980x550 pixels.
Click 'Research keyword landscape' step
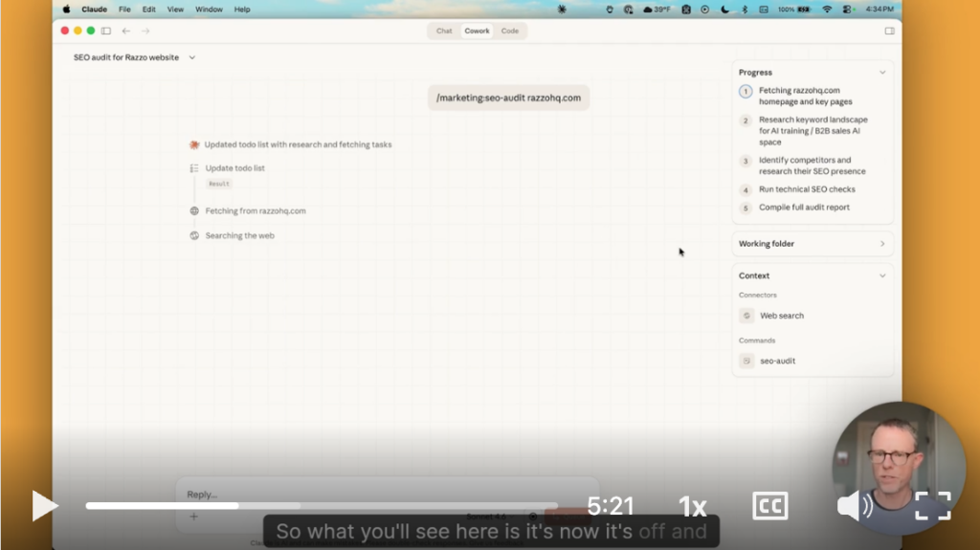[813, 131]
